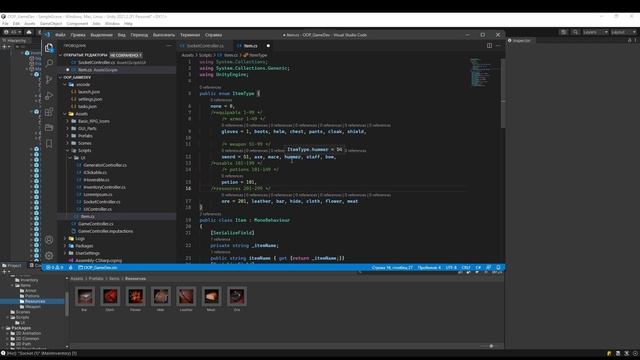Switch to the SocketController.cs editor tab
This screenshot has height=360, width=640.
pyautogui.click(x=205, y=46)
